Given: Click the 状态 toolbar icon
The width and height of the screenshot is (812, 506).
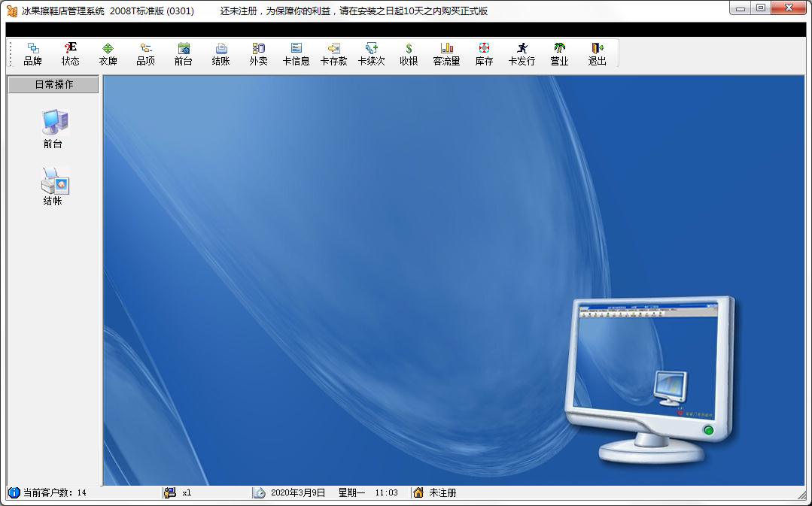Looking at the screenshot, I should tap(71, 54).
